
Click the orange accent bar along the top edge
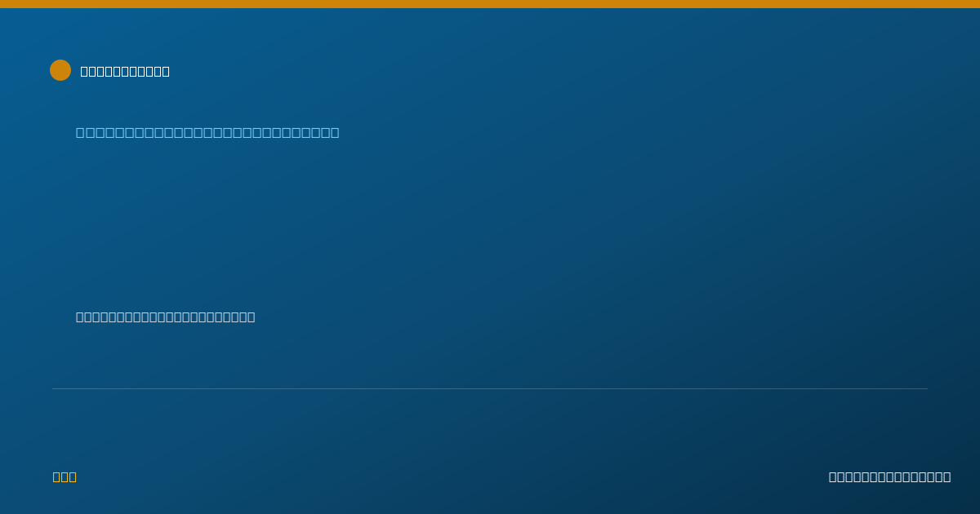(490, 4)
